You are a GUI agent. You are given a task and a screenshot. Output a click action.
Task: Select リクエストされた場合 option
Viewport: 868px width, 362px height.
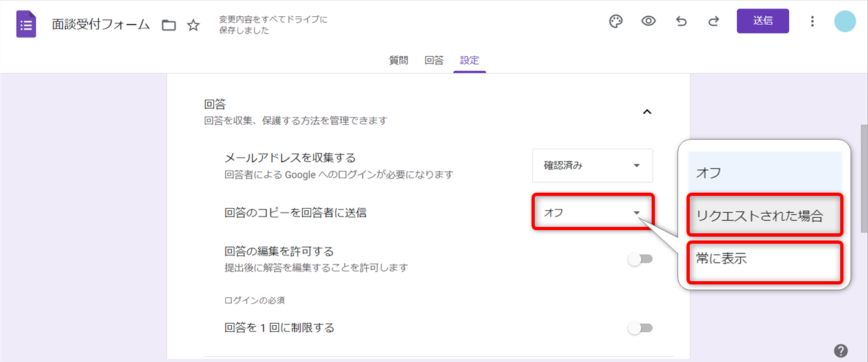tap(765, 216)
